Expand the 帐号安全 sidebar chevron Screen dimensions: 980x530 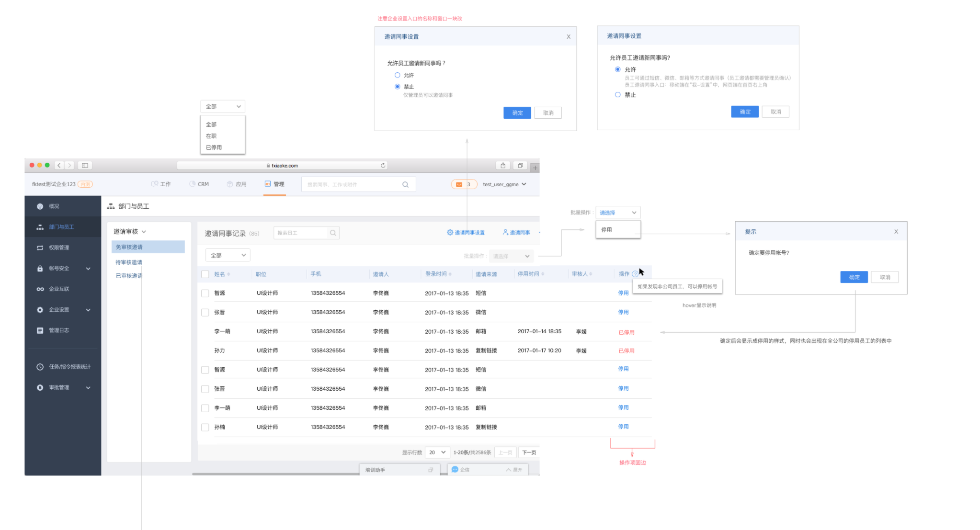click(x=88, y=269)
